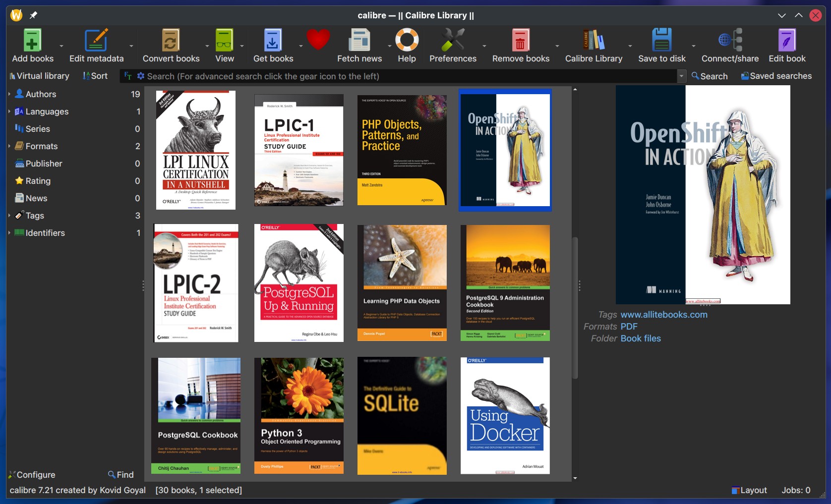The height and width of the screenshot is (504, 831).
Task: Expand the Identifiers category
Action: pyautogui.click(x=9, y=232)
